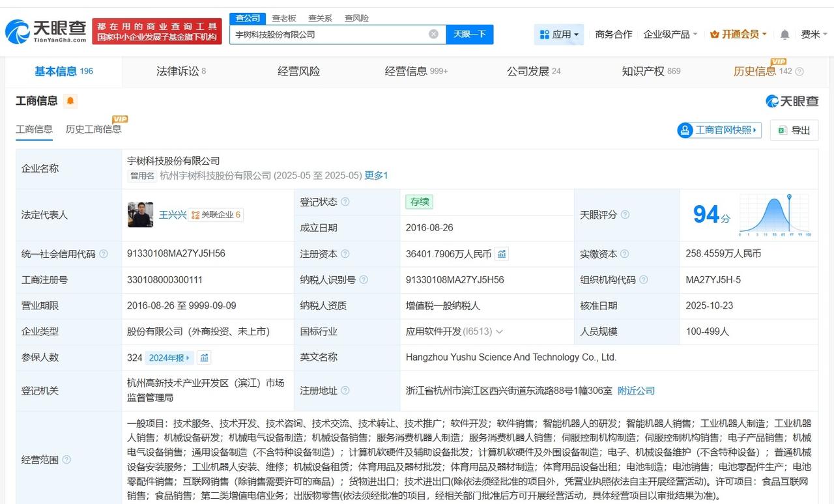Click the help icon beside 统一社会信用代码
This screenshot has height=504, width=834.
(104, 254)
